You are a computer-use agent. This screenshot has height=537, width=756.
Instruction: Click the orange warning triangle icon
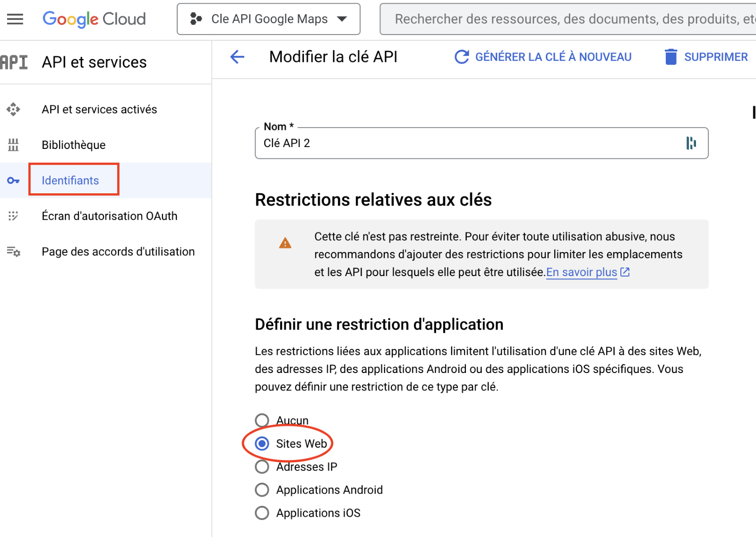click(x=285, y=243)
